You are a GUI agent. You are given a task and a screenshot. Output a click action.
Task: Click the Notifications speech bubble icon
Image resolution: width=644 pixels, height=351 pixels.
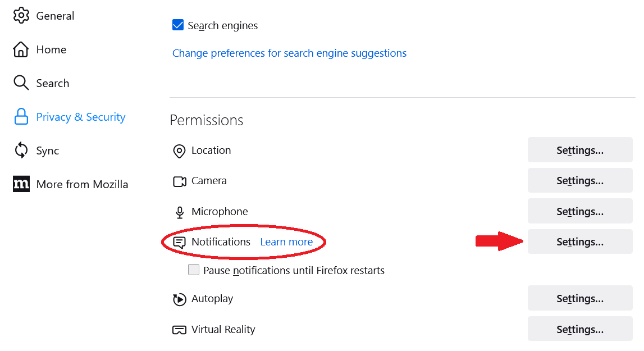tap(180, 243)
